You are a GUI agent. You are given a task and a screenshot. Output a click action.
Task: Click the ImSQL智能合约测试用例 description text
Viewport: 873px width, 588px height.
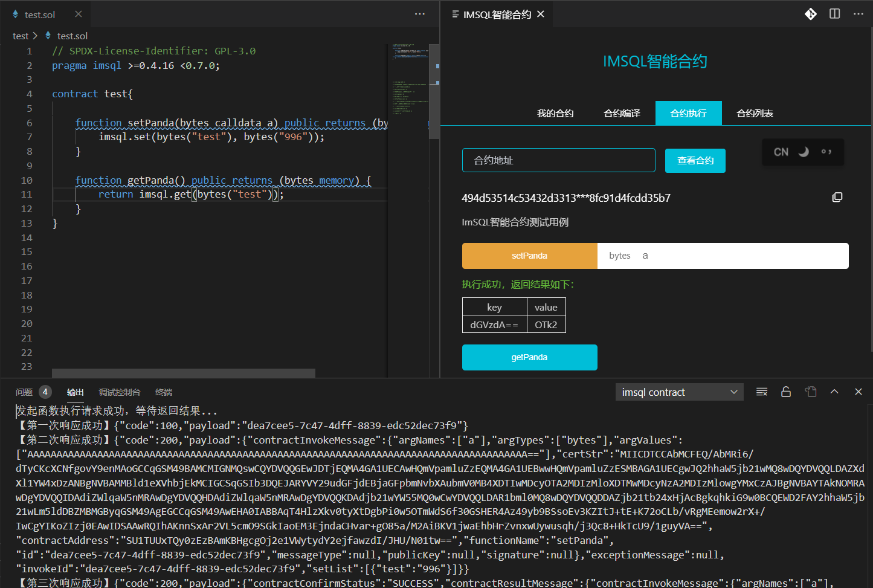click(515, 222)
